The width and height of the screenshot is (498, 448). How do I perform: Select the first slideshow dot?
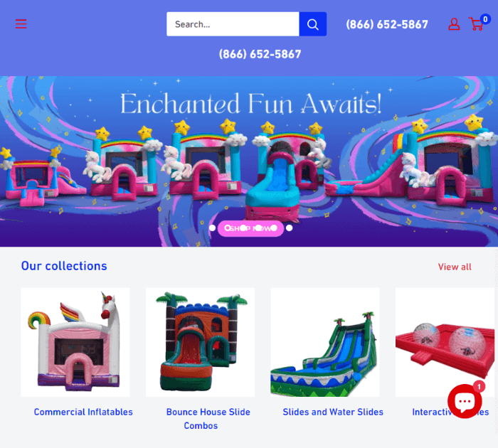coord(213,228)
